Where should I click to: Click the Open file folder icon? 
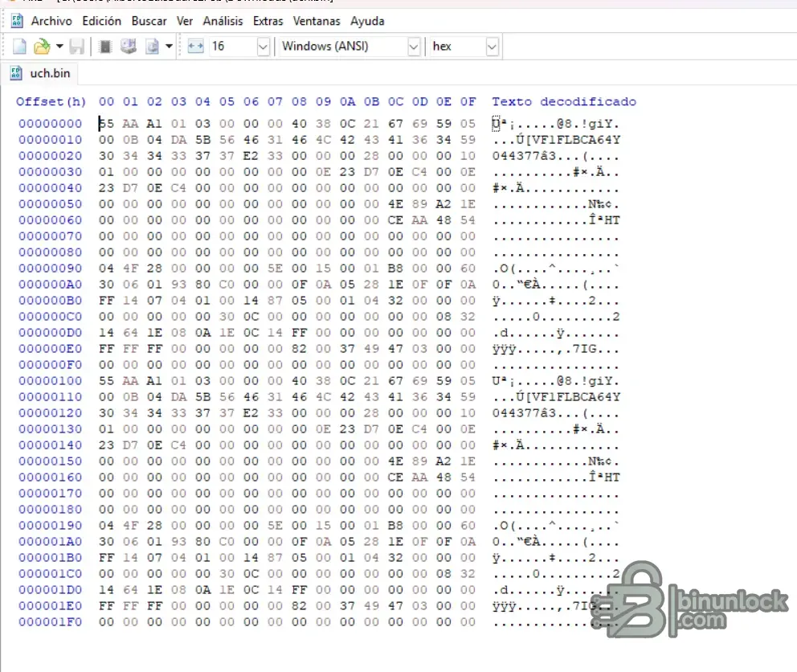pos(42,47)
